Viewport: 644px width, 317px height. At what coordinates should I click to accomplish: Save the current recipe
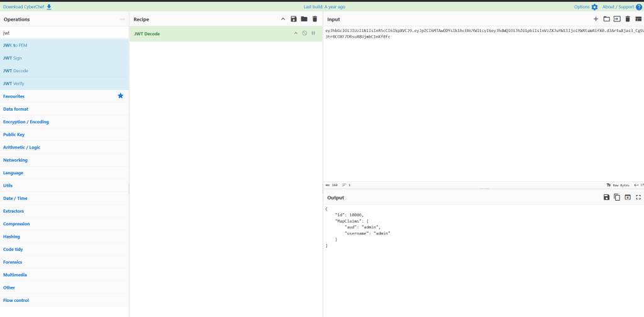pos(294,19)
